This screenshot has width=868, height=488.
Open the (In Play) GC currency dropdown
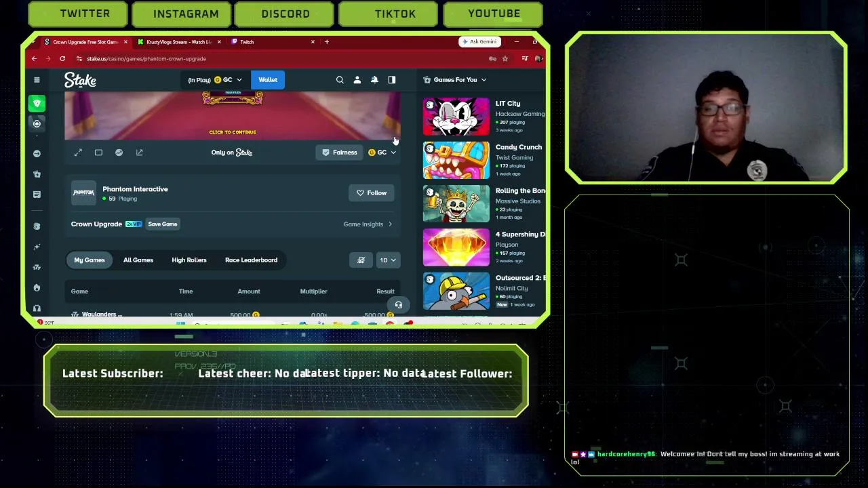[215, 80]
